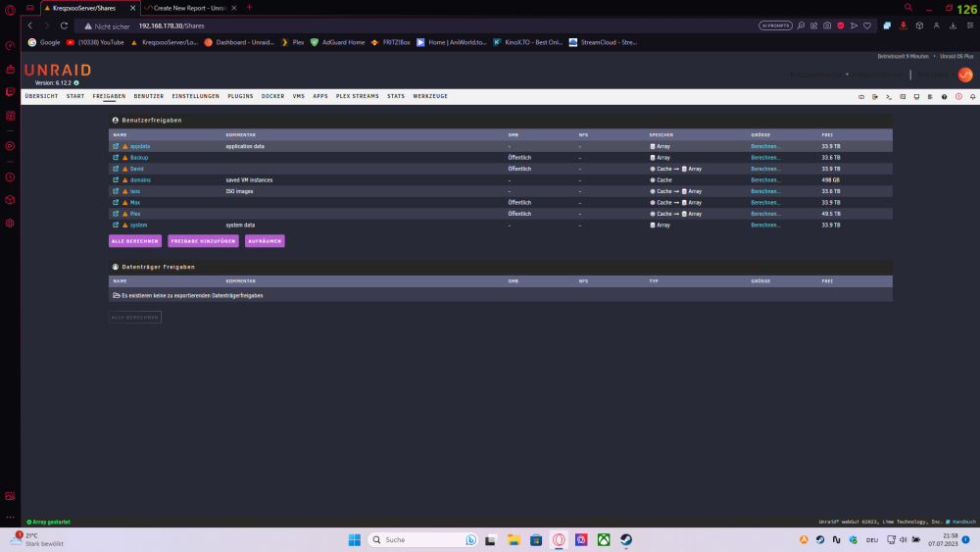Click the Unraid help question mark icon

tap(945, 97)
